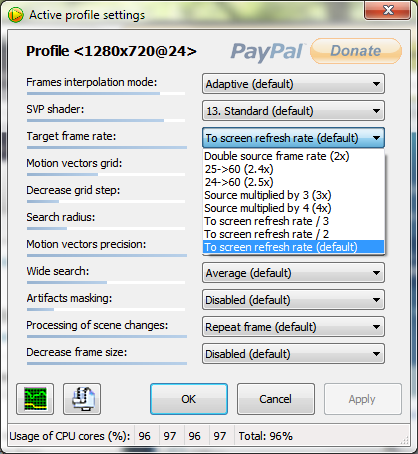
Task: Click the copy profile settings icon button
Action: coord(82,399)
